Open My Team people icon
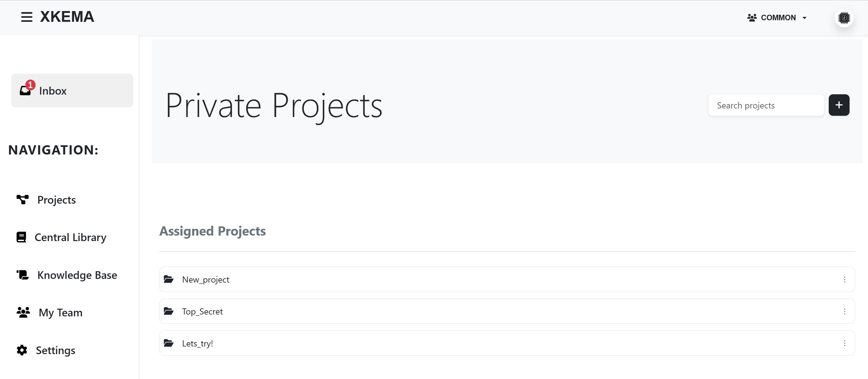 [x=23, y=312]
